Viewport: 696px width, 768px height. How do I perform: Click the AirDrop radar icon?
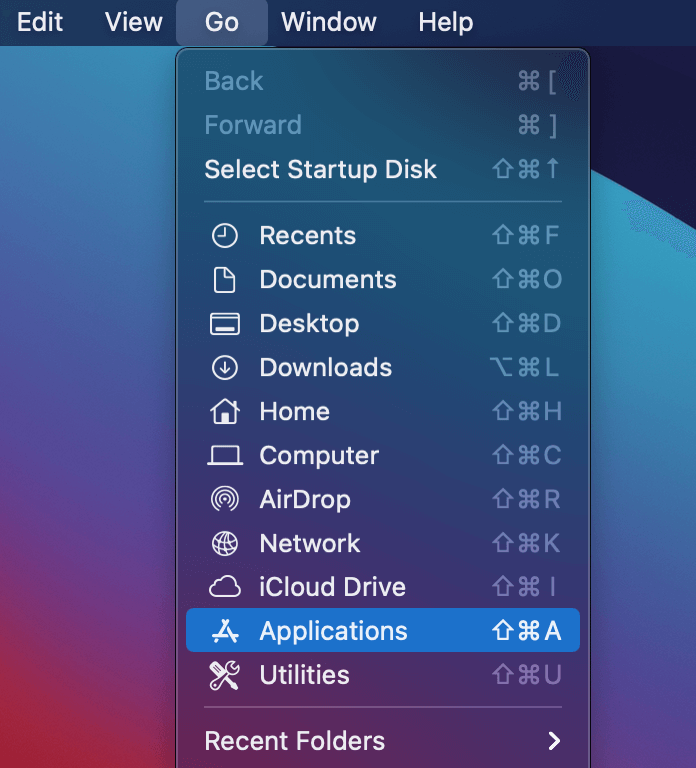225,499
